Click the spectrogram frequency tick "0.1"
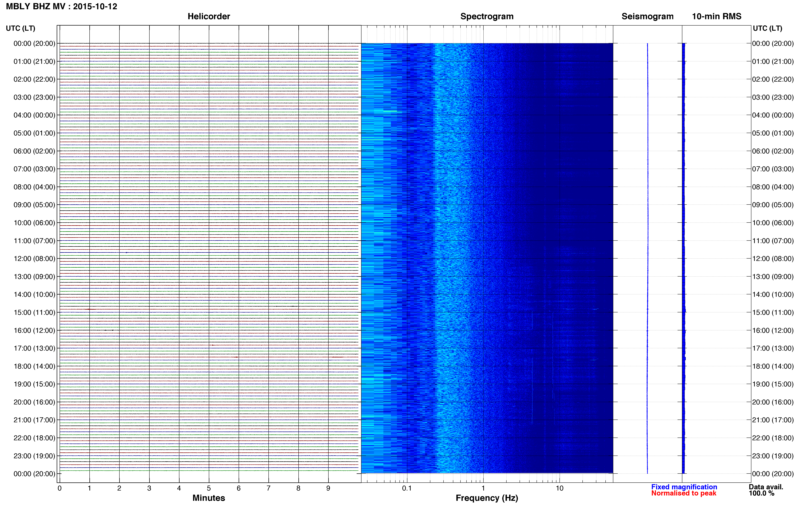Image resolution: width=812 pixels, height=508 pixels. [407, 488]
